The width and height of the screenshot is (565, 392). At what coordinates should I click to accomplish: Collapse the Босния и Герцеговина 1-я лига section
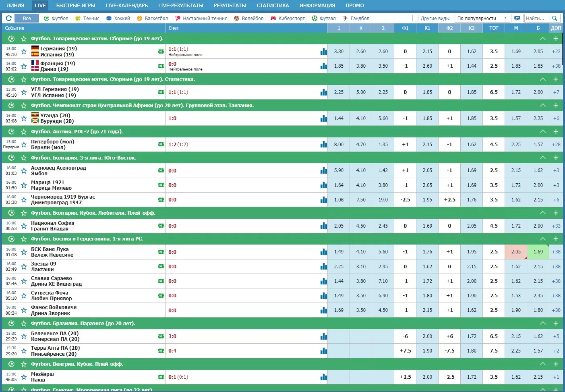click(x=542, y=239)
